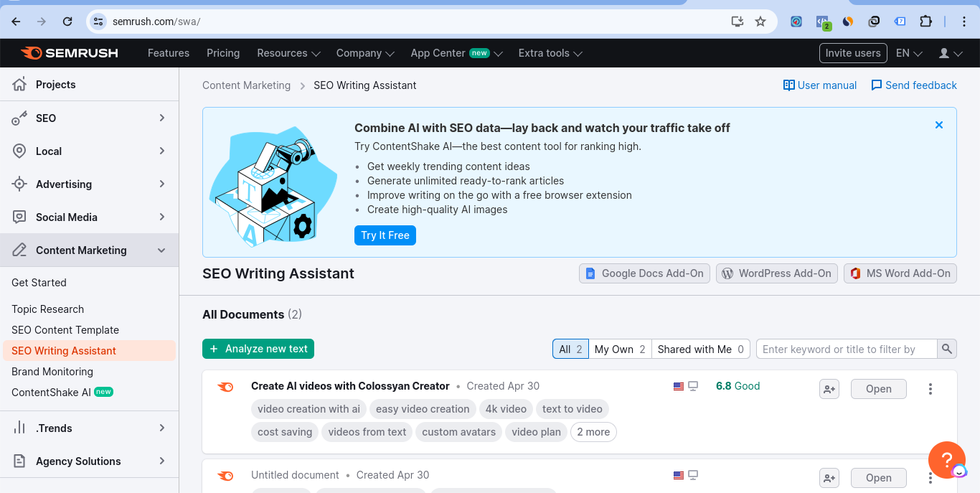This screenshot has height=493, width=980.
Task: Click Content Marketing breadcrumb link
Action: 246,85
